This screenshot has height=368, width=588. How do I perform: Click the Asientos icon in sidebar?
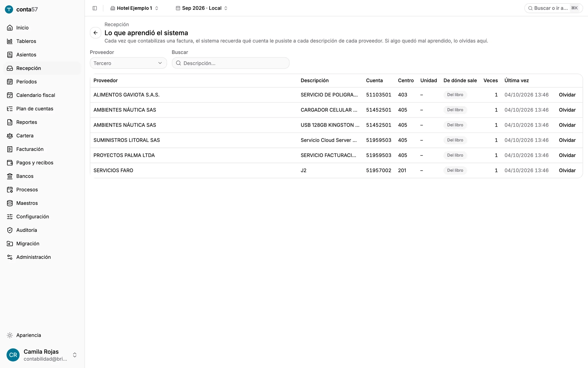10,55
